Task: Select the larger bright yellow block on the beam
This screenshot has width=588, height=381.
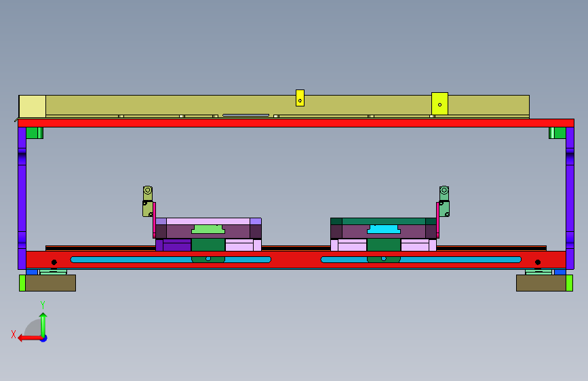Action: click(440, 104)
